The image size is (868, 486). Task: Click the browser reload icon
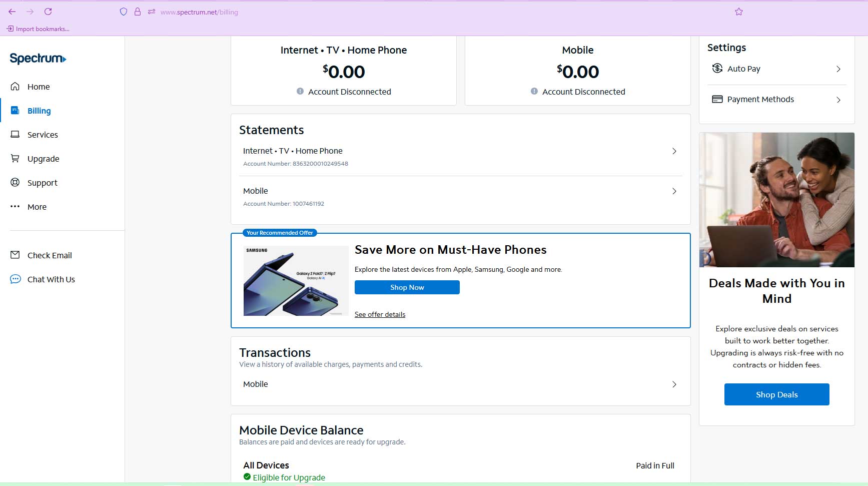[x=48, y=12]
